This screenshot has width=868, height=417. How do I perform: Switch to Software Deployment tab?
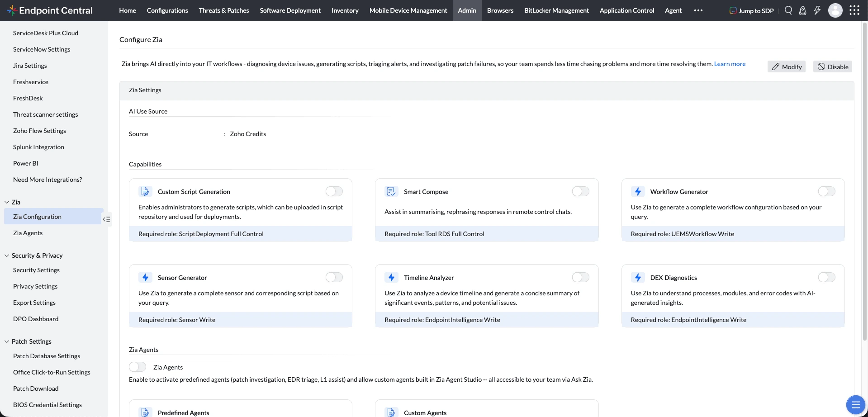tap(290, 10)
